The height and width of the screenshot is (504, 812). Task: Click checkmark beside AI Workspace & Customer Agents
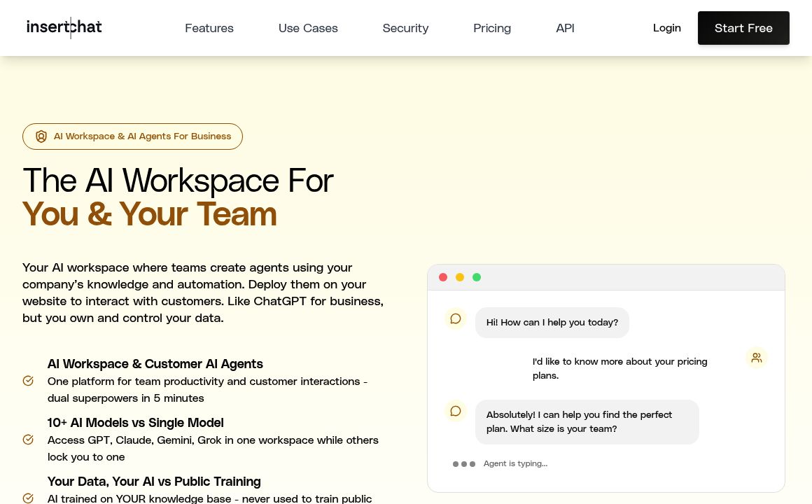point(28,381)
